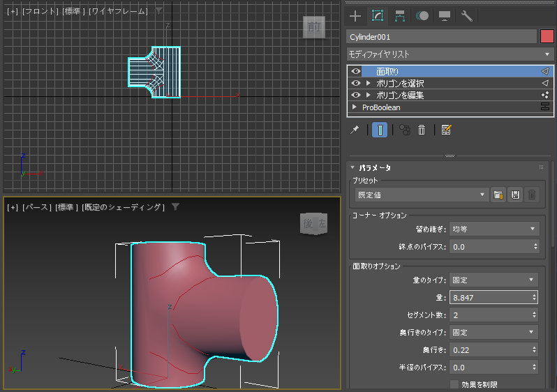557x392 pixels.
Task: Collapse the パラメータ rollout
Action: pyautogui.click(x=352, y=167)
